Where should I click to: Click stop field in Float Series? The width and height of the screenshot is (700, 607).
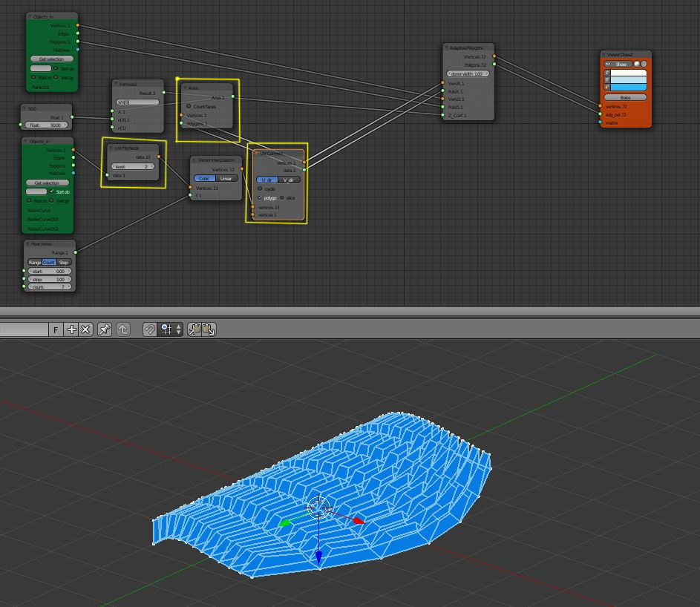pyautogui.click(x=50, y=279)
